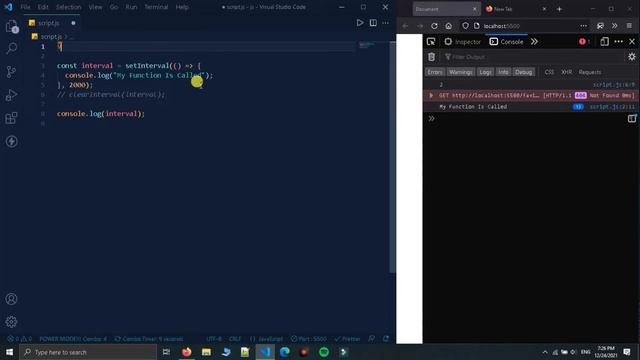The height and width of the screenshot is (360, 640).
Task: Expand the GET 404 error entry
Action: point(431,96)
